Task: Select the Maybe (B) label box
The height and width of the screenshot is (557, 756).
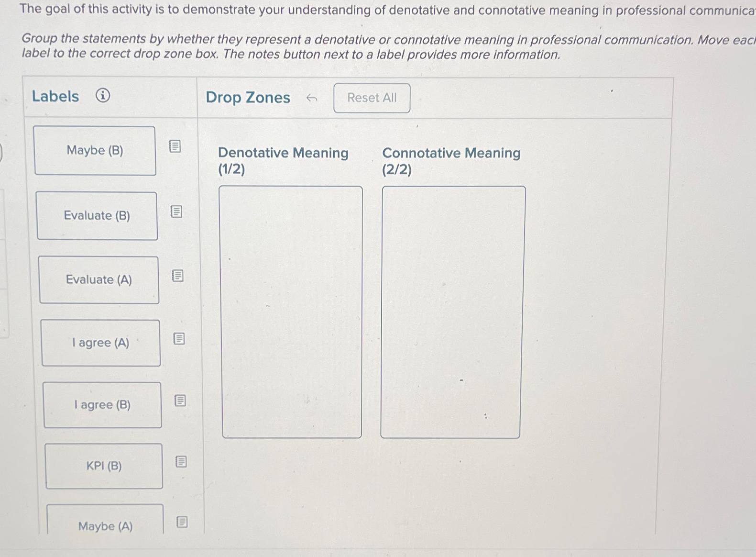Action: tap(95, 151)
